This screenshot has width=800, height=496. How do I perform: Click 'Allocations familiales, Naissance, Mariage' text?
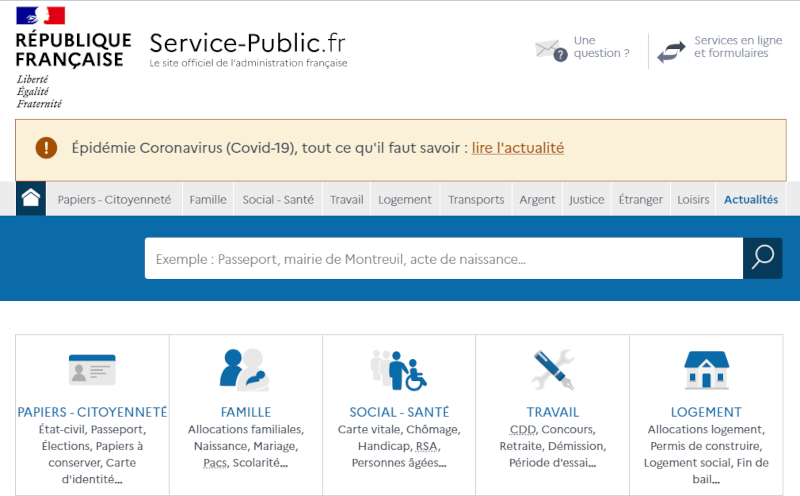[246, 446]
